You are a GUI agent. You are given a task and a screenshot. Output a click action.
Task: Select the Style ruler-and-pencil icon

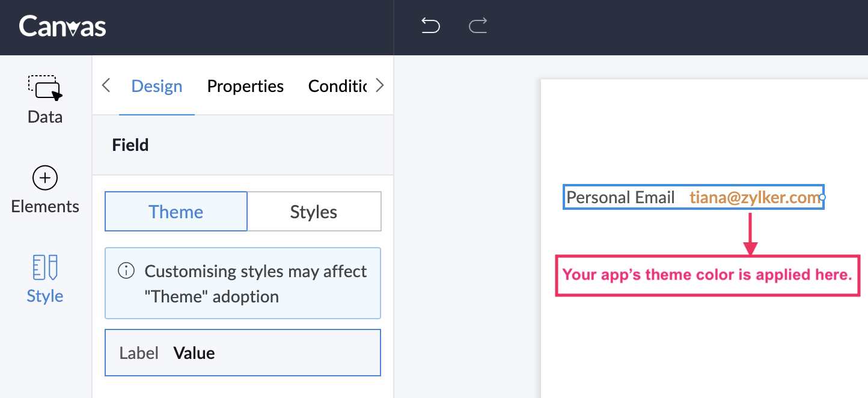45,268
